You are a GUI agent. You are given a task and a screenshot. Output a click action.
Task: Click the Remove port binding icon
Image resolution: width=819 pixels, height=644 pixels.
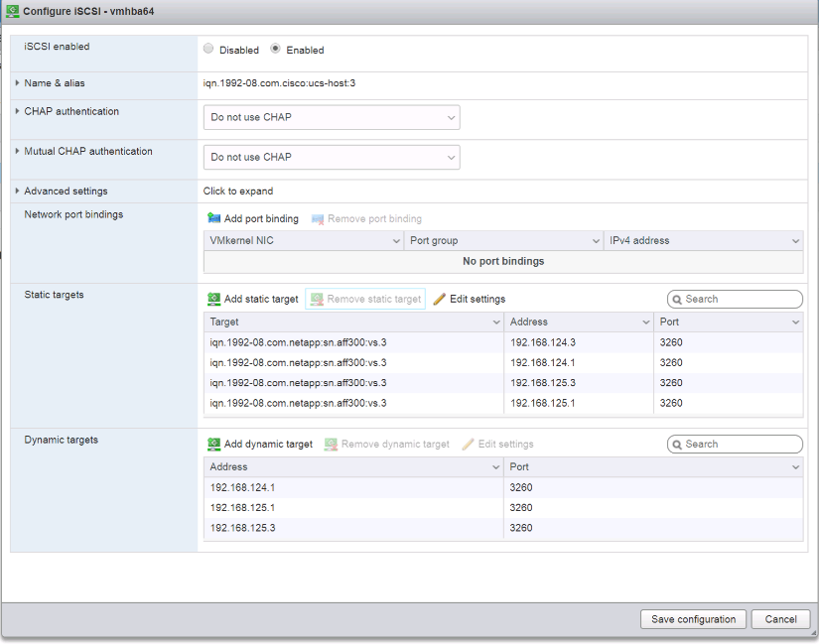pos(318,218)
